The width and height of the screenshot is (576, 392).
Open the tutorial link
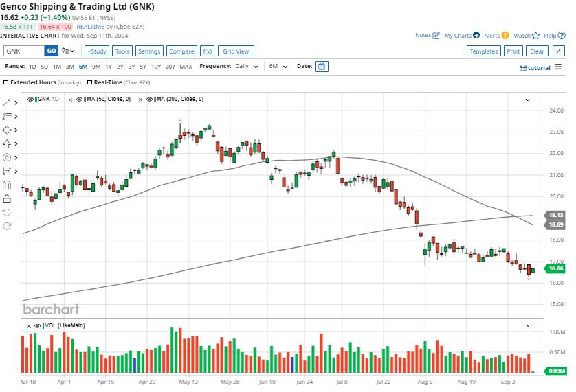pos(535,67)
